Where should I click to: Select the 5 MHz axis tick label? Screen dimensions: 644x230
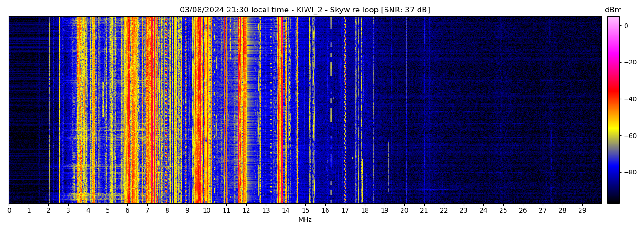pos(108,211)
